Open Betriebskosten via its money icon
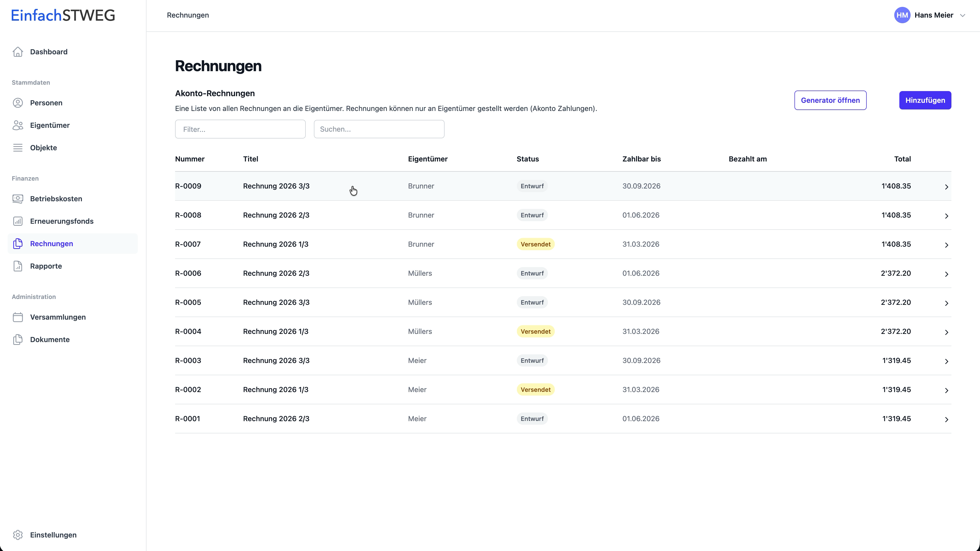980x551 pixels. click(x=18, y=198)
